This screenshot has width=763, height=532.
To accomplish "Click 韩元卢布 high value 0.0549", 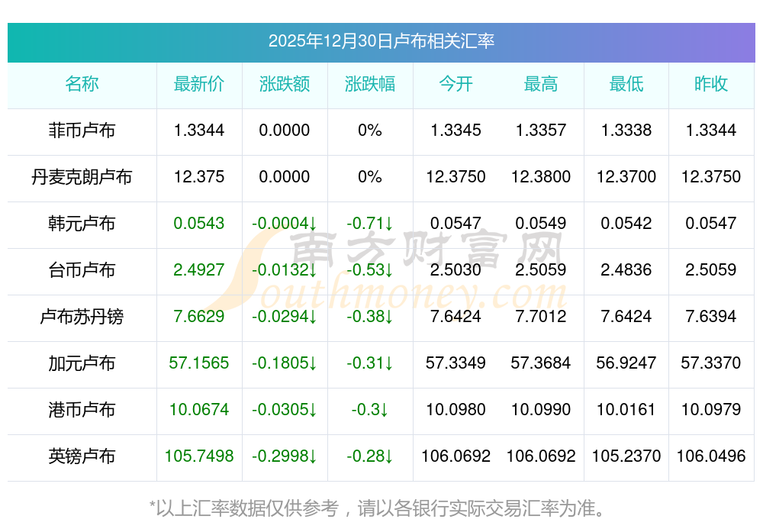I will [541, 224].
